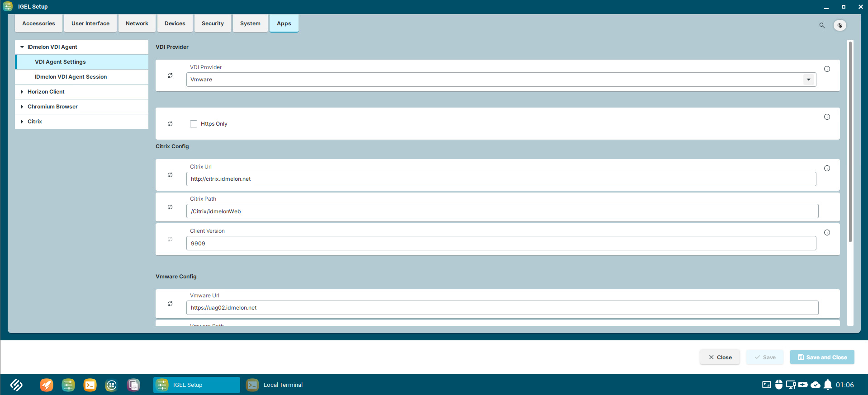The height and width of the screenshot is (395, 868).
Task: Click the clock showing 01:06
Action: (845, 385)
